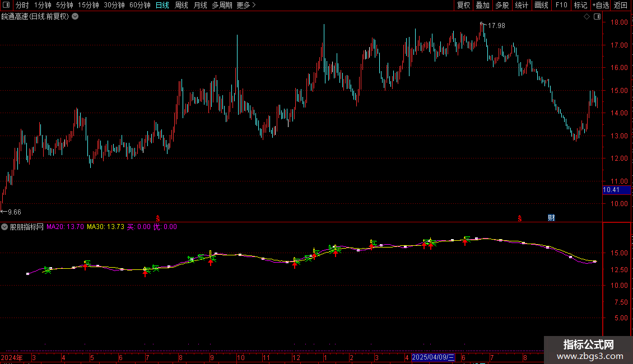Open F10 company info
The width and height of the screenshot is (633, 364).
tap(561, 5)
